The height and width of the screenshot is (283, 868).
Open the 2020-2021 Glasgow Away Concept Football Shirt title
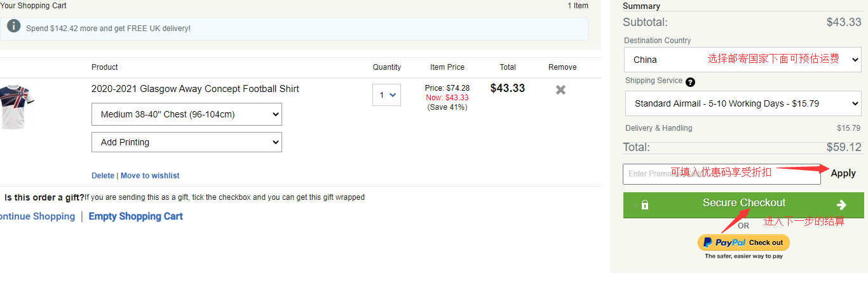pyautogui.click(x=195, y=89)
